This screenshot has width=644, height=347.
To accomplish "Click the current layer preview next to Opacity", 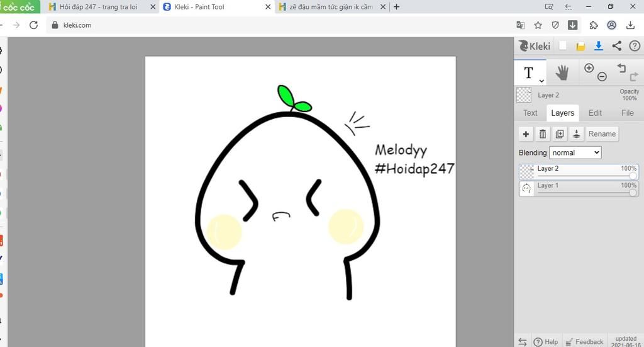I will click(x=524, y=95).
